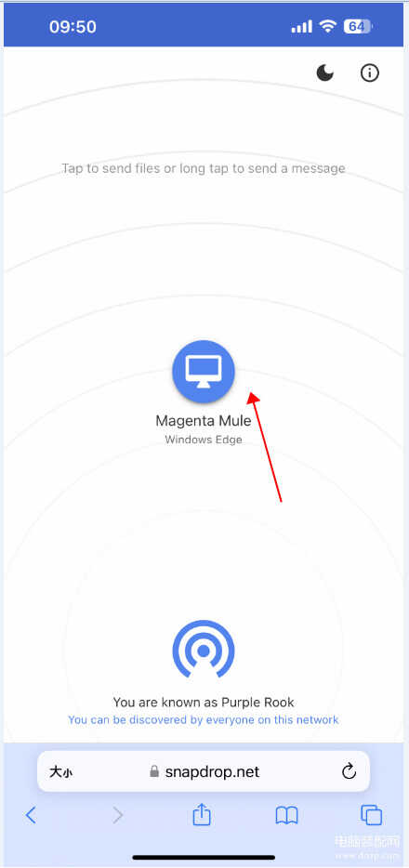The width and height of the screenshot is (409, 868).
Task: Select the Magenta Mule device name
Action: click(204, 421)
